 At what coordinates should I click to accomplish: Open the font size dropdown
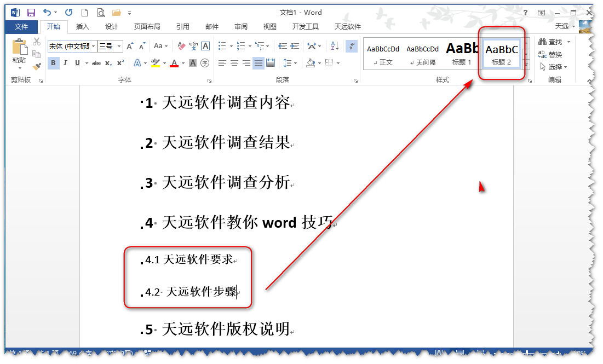(118, 47)
